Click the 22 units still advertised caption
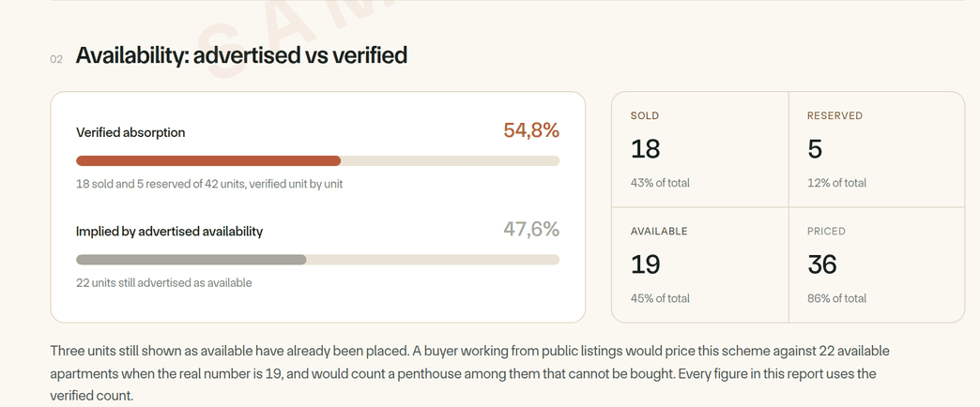980x407 pixels. pos(163,283)
